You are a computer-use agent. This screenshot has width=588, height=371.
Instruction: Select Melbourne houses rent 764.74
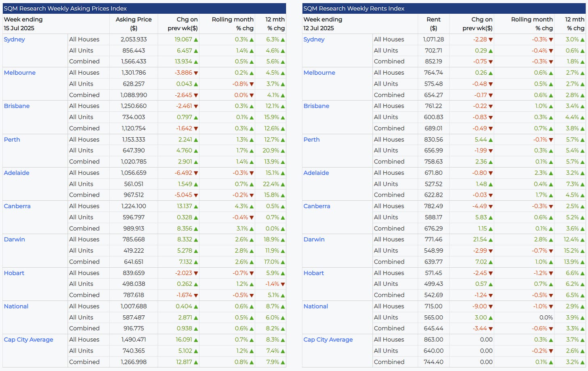pyautogui.click(x=433, y=73)
